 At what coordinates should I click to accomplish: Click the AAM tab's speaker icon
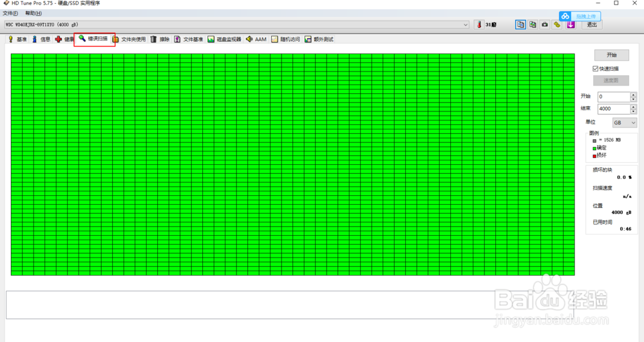click(249, 39)
